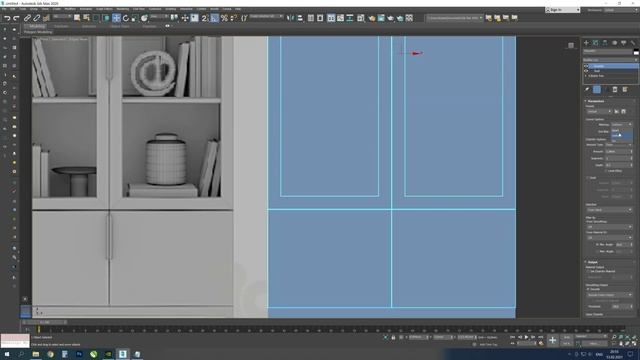Click the Redo arrow in main toolbar
This screenshot has width=640, height=360.
coord(16,18)
